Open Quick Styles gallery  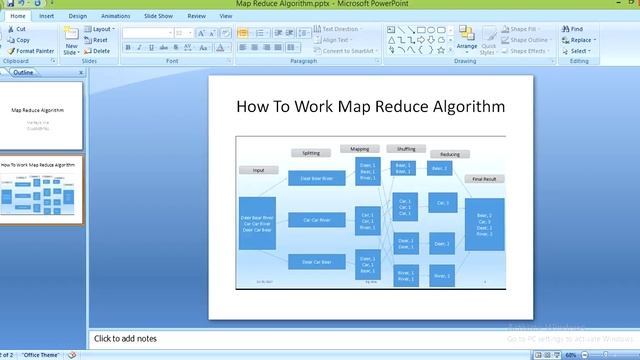coord(488,40)
